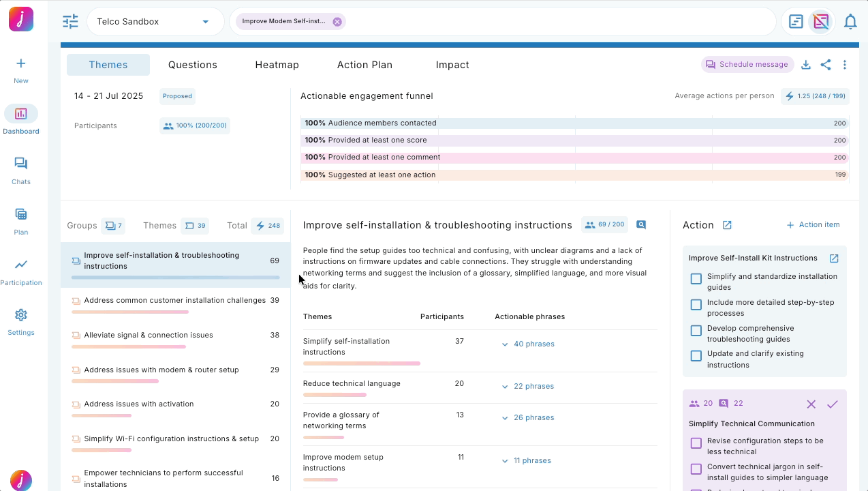Click the Schedule message button

pyautogui.click(x=747, y=65)
